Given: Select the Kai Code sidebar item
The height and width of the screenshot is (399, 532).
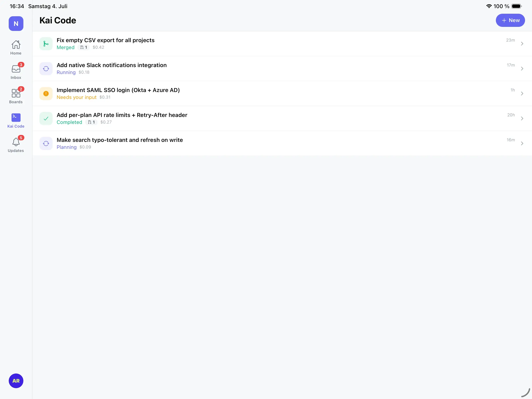Looking at the screenshot, I should point(16,120).
